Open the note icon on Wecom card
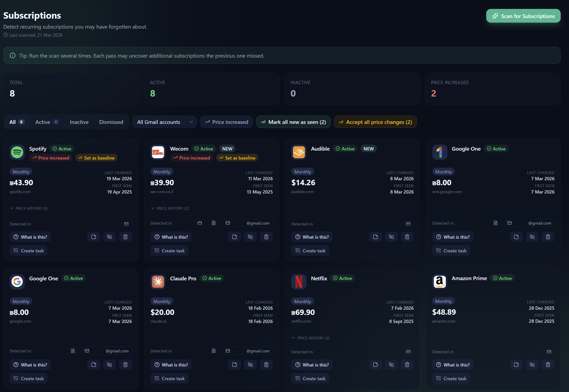The image size is (569, 392). click(x=235, y=237)
